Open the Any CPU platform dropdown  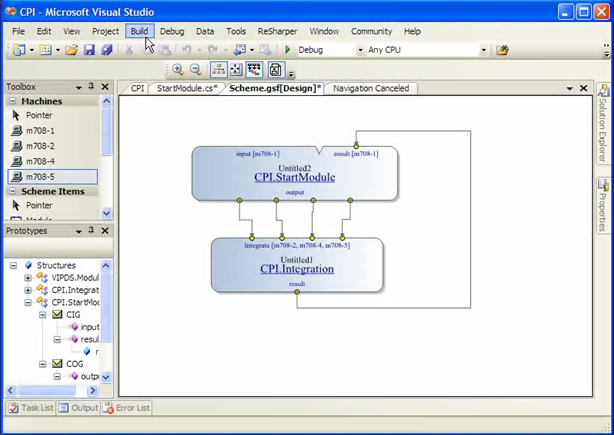coord(484,50)
